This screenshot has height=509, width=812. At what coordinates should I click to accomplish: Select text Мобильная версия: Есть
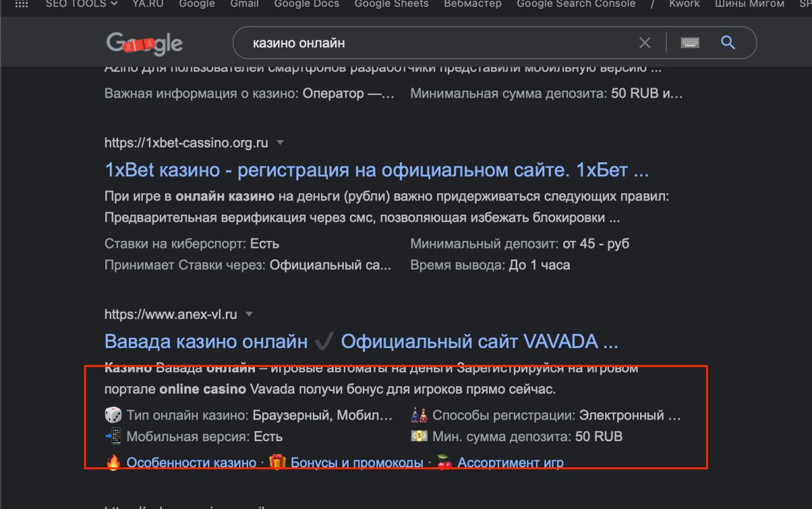click(x=204, y=437)
